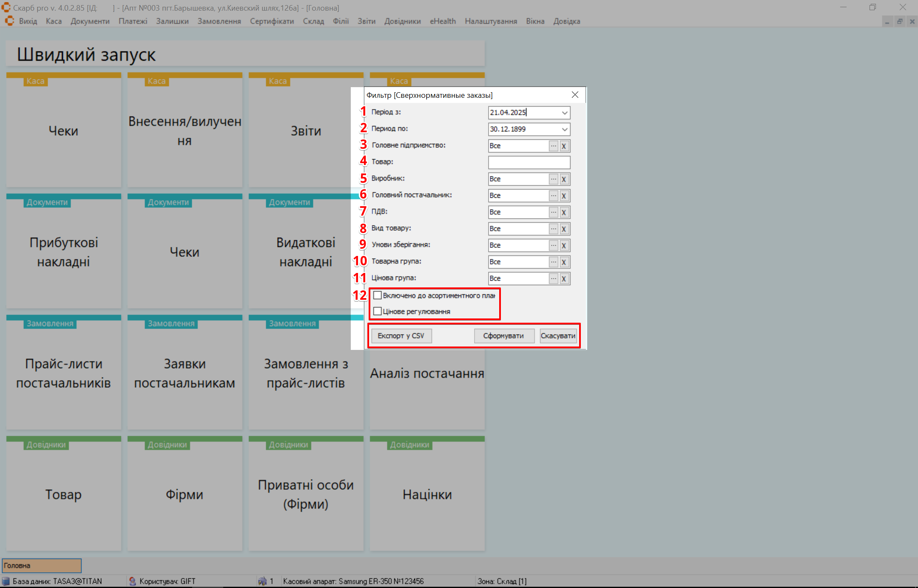Open the Головне підприємство ellipsis picker
The height and width of the screenshot is (588, 918).
coord(553,146)
